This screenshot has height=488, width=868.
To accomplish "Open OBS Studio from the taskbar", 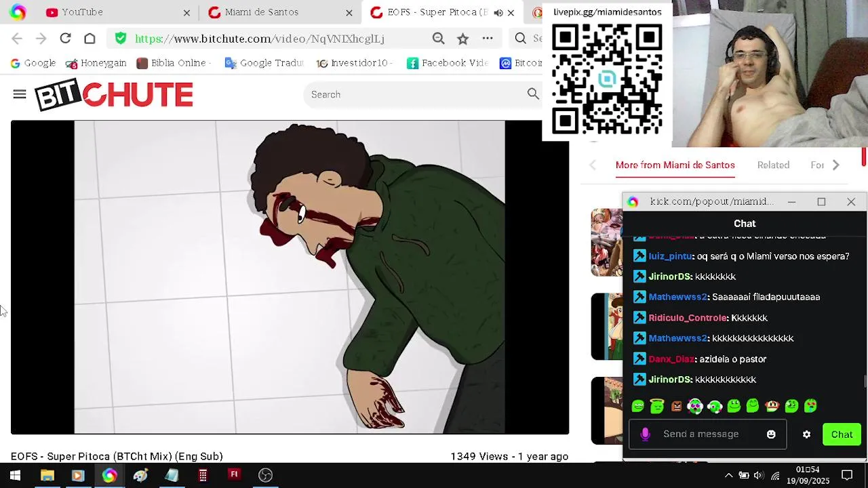I will (x=265, y=475).
